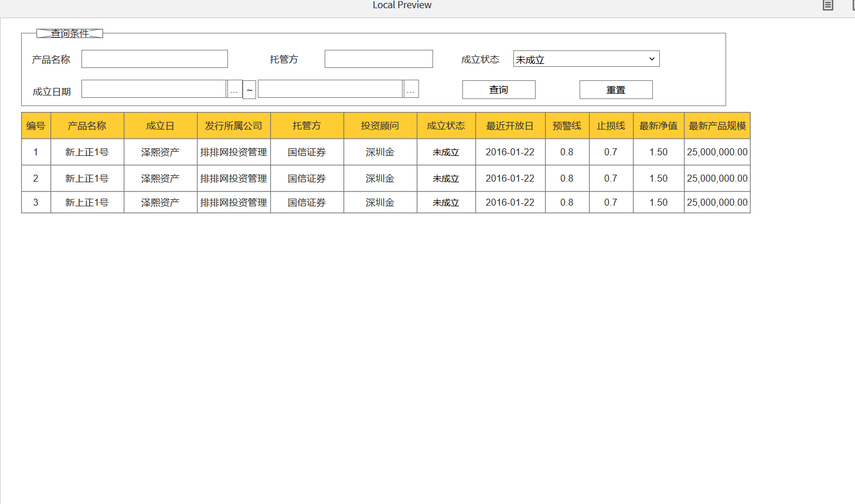Click 泽熙资产 in row 3

tap(161, 202)
